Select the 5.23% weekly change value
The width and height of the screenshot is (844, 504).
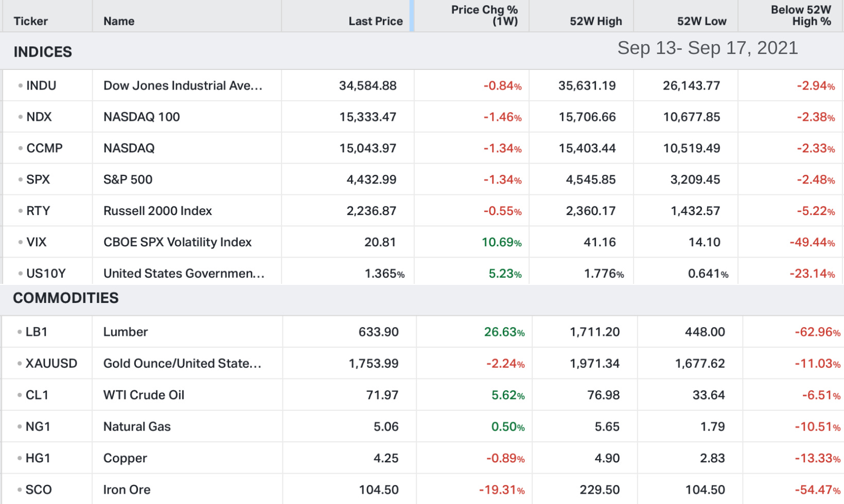pos(505,274)
